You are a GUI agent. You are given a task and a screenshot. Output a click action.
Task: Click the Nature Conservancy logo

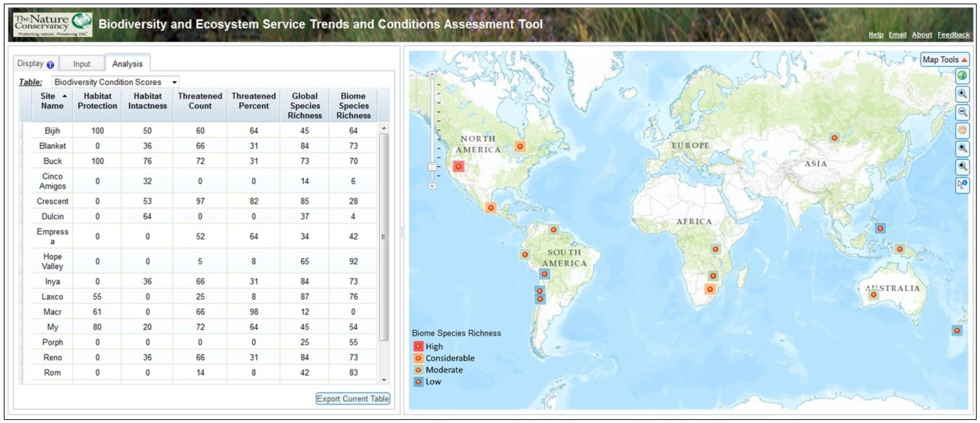(53, 25)
